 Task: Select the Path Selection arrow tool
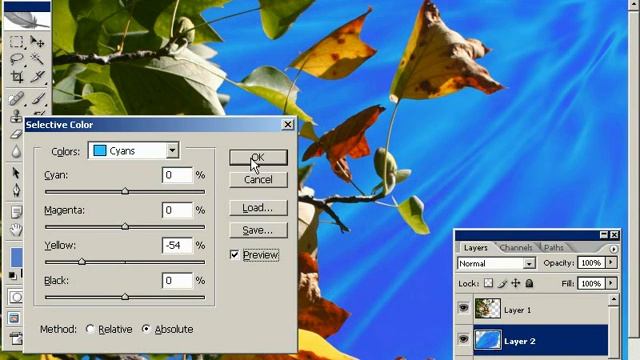tap(16, 173)
